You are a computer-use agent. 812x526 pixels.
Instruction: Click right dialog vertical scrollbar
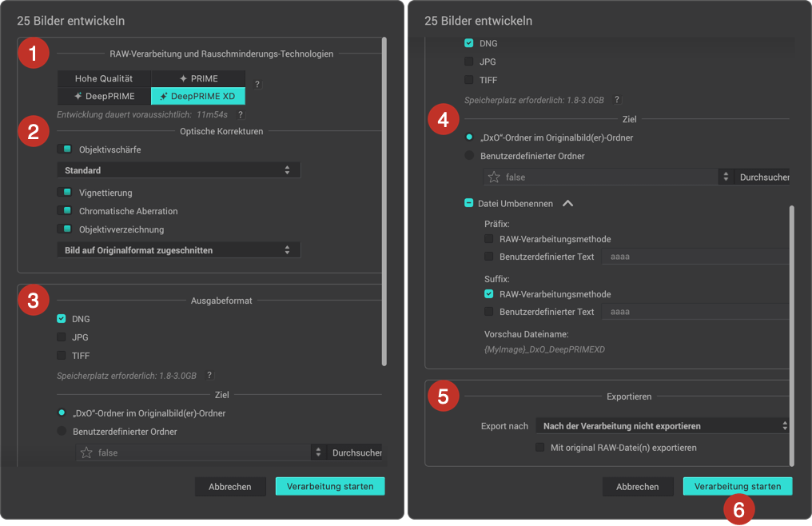point(792,336)
